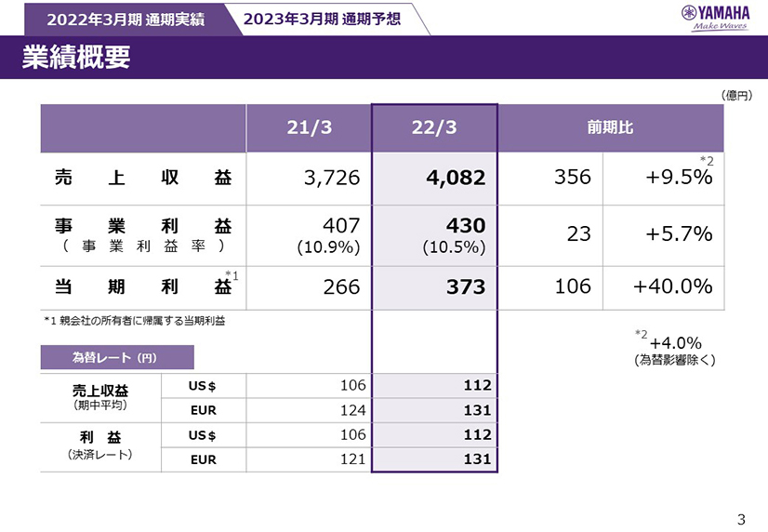
Task: Click the 業績概要 slide title
Action: pyautogui.click(x=76, y=58)
